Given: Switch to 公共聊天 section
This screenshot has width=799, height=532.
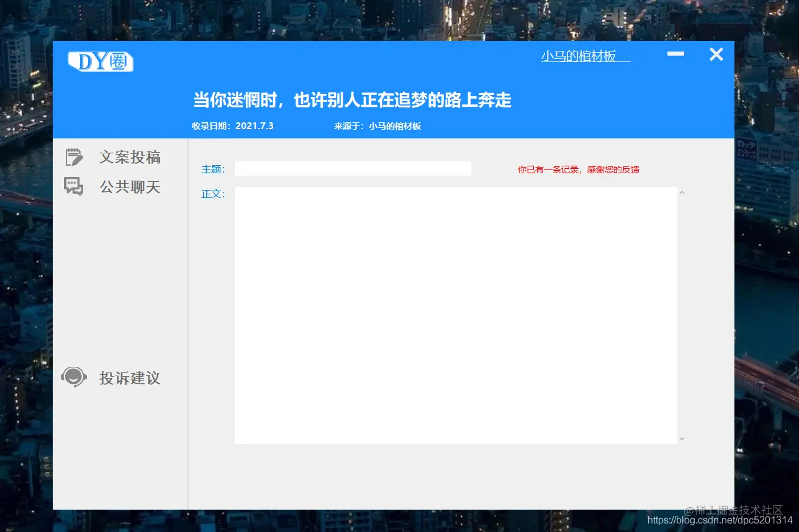Looking at the screenshot, I should 130,186.
